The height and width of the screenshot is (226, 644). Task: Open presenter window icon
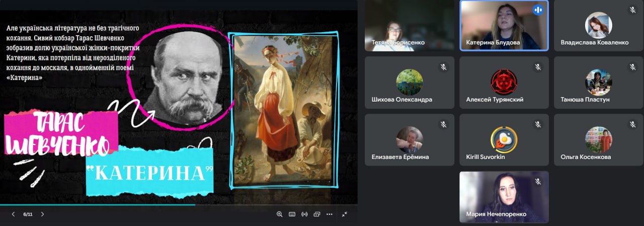(x=317, y=214)
